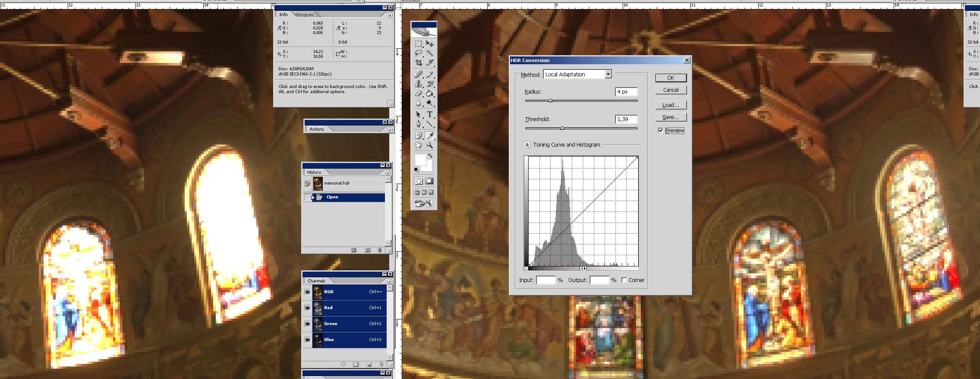Select the Brush tool
980x379 pixels.
[429, 75]
